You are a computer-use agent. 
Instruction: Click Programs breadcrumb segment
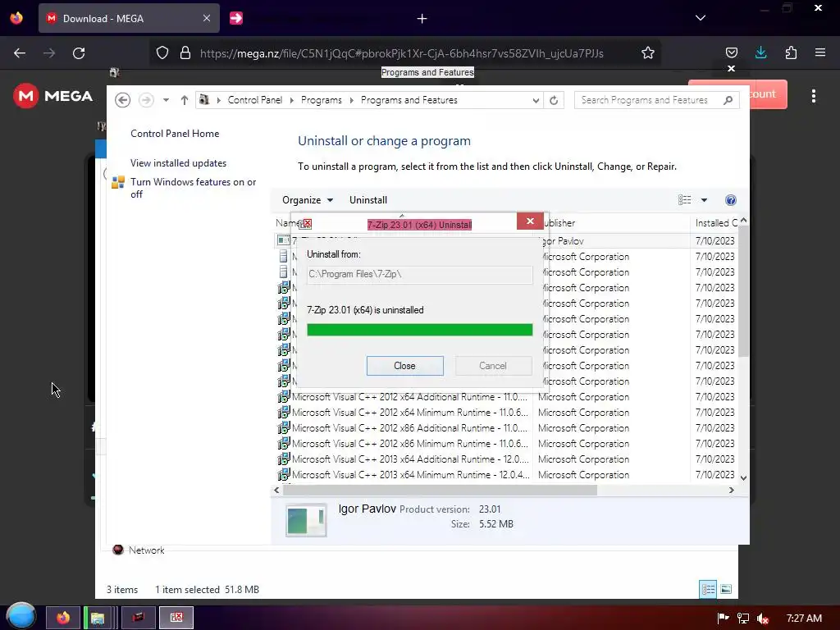(321, 100)
